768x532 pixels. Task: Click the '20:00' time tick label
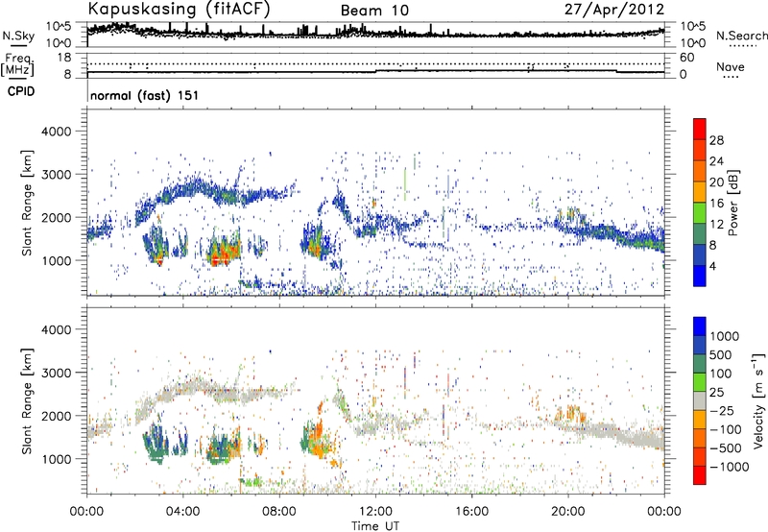[x=567, y=512]
